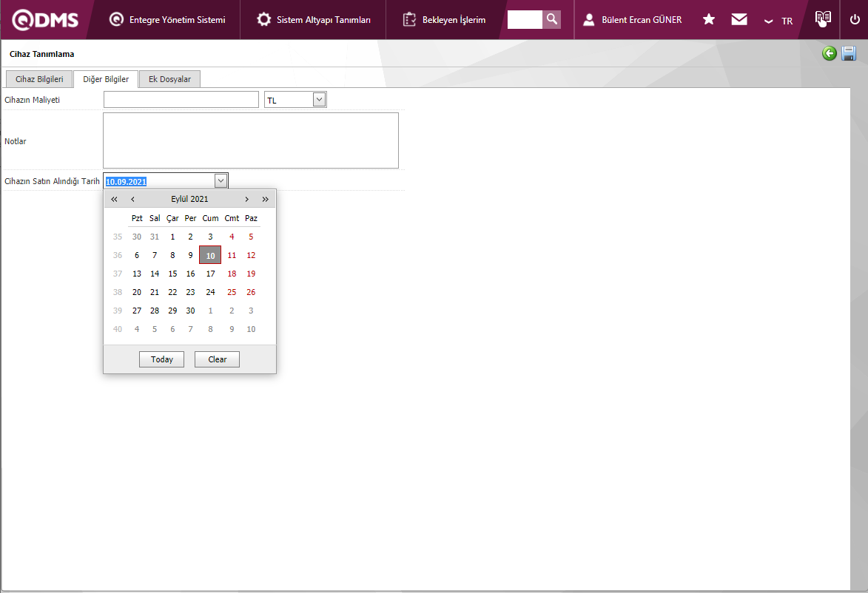Click the save floppy disk icon
The width and height of the screenshot is (868, 593).
[x=849, y=54]
